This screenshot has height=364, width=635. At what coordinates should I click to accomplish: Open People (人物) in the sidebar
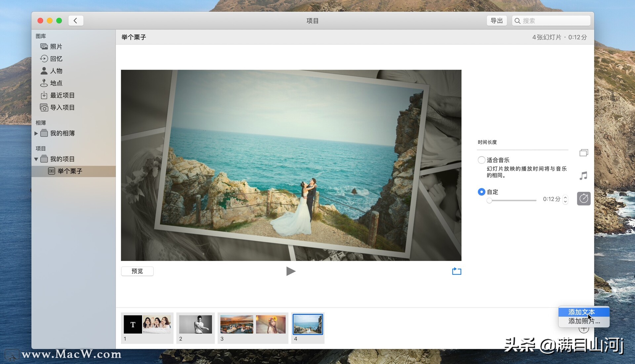pyautogui.click(x=56, y=71)
